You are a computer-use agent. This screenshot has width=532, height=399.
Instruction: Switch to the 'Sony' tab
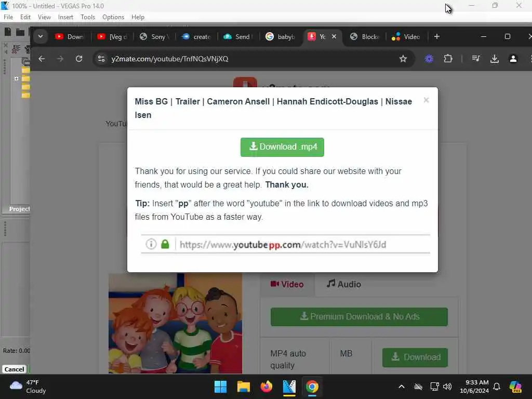pos(154,37)
